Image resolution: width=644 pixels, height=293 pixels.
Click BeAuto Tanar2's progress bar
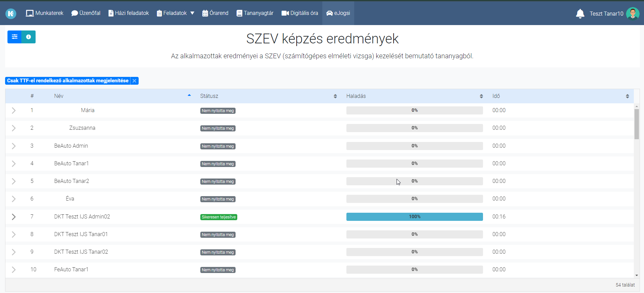point(415,181)
